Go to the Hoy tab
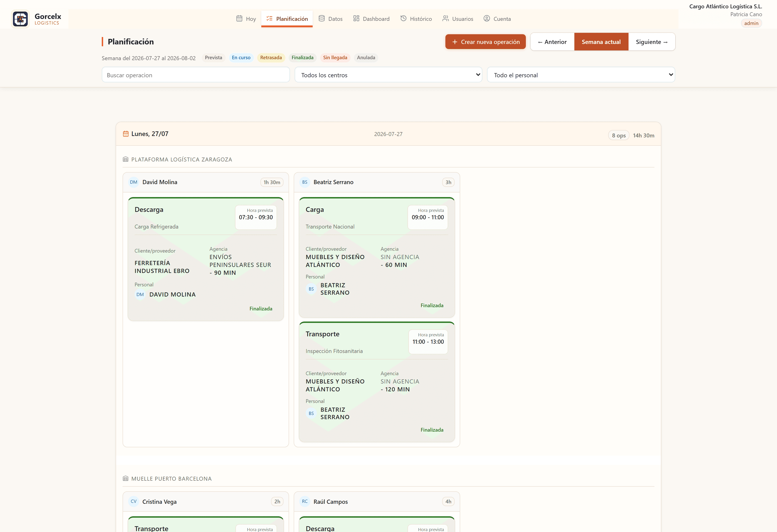The image size is (777, 532). pos(246,19)
